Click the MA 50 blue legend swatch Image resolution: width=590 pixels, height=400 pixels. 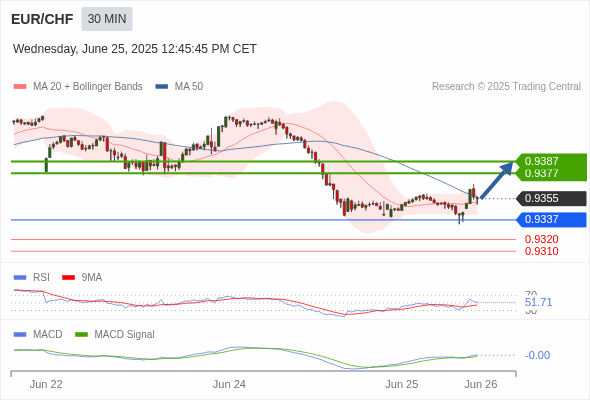[x=162, y=87]
